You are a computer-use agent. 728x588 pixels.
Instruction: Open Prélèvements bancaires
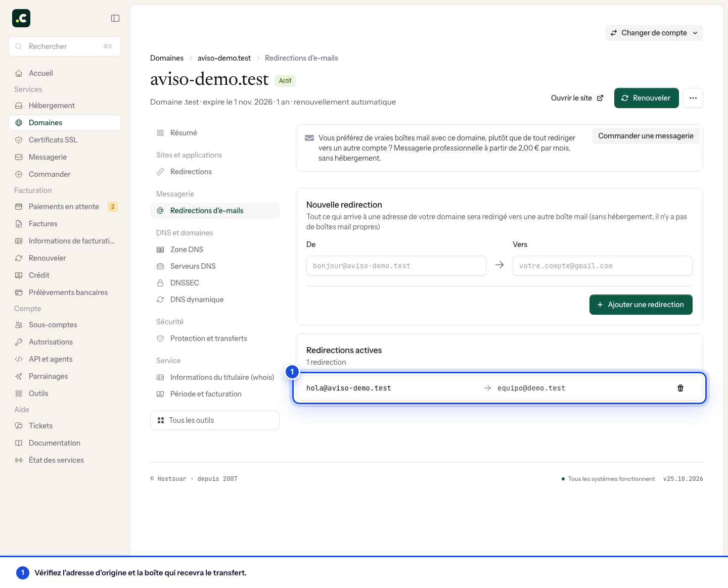point(65,292)
